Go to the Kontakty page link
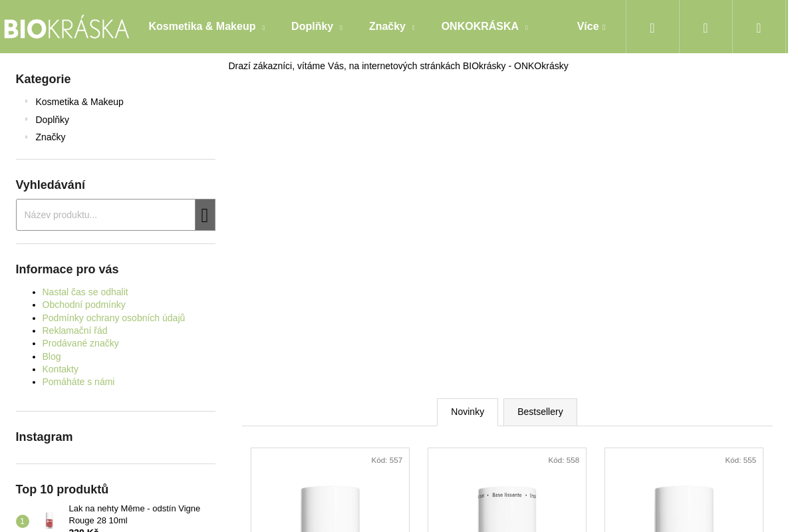 click(x=61, y=369)
